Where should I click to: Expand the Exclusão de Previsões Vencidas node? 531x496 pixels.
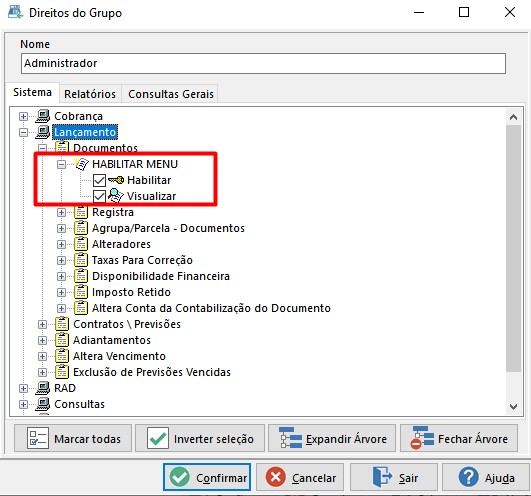pyautogui.click(x=42, y=372)
